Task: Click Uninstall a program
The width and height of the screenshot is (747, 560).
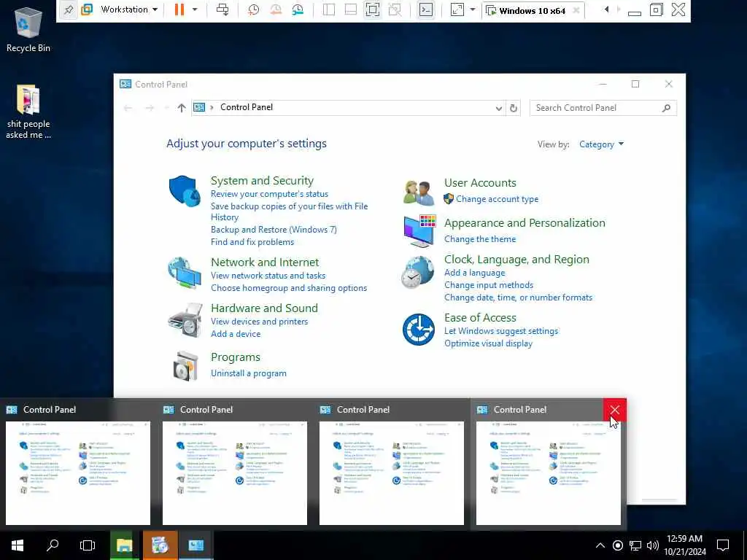Action: coord(248,373)
